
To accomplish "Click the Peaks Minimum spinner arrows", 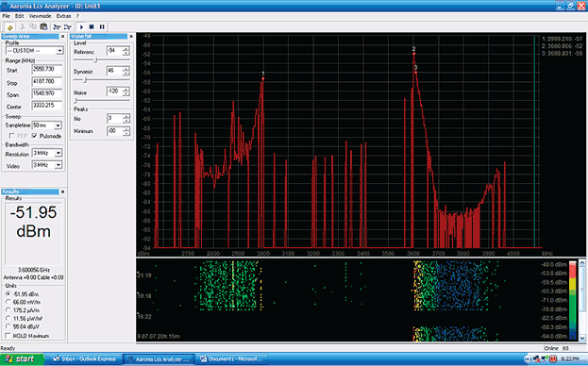I will pyautogui.click(x=126, y=131).
